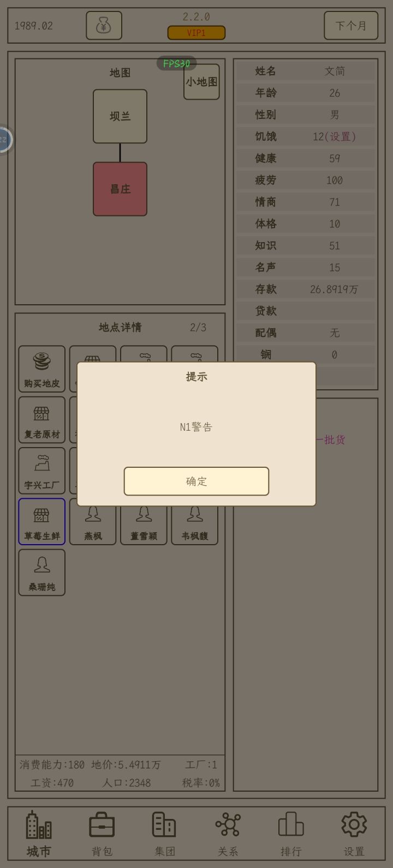393x868 pixels.
Task: Select the 坝兰 map node
Action: point(120,116)
